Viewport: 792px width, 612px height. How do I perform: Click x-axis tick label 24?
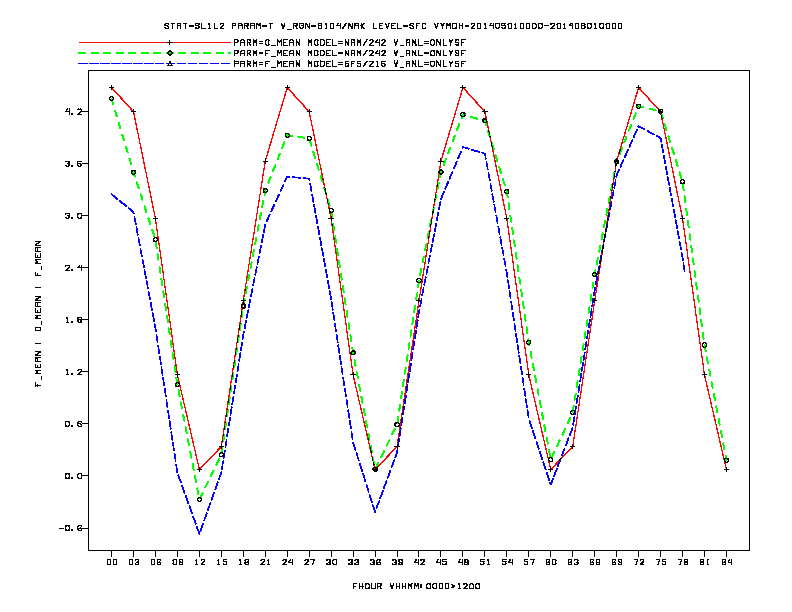pos(287,562)
